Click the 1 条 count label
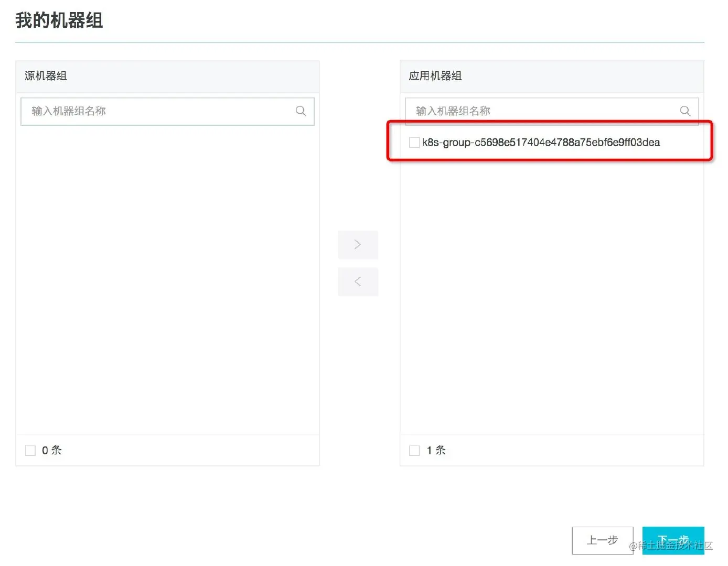The height and width of the screenshot is (566, 728). [x=436, y=450]
